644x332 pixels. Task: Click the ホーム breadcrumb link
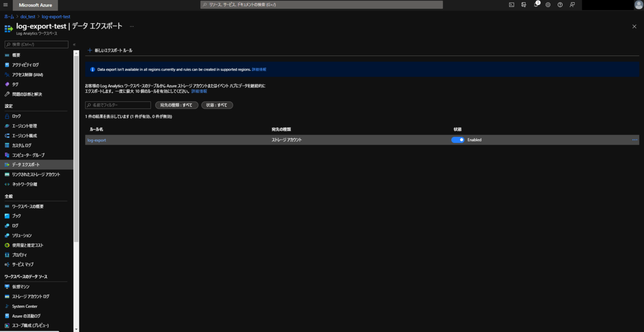click(x=9, y=17)
